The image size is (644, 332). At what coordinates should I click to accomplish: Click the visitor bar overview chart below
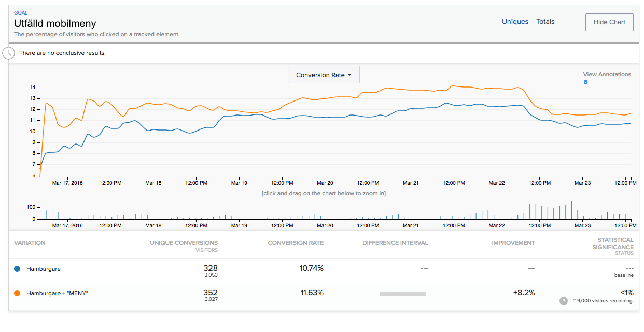coord(337,211)
